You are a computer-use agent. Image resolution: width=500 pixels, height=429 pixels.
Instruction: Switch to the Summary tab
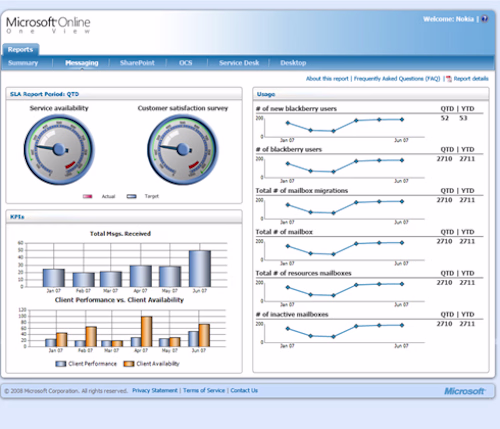pos(23,63)
